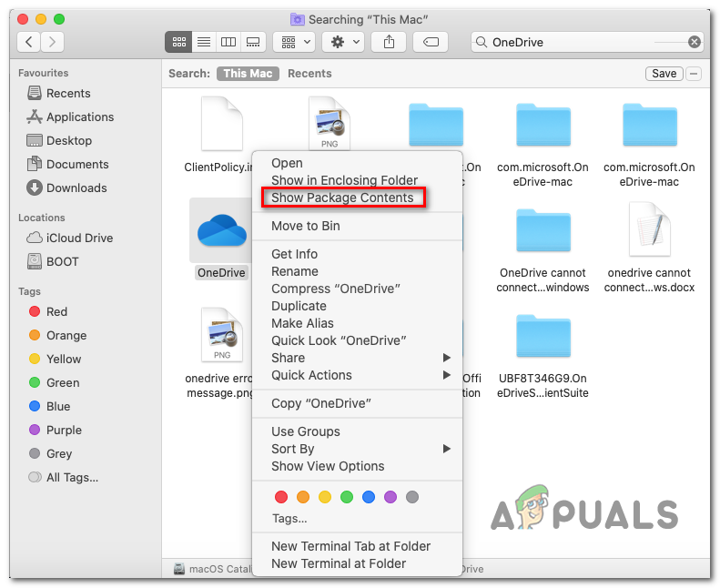The height and width of the screenshot is (588, 720).
Task: Go back with the left chevron button
Action: (28, 42)
